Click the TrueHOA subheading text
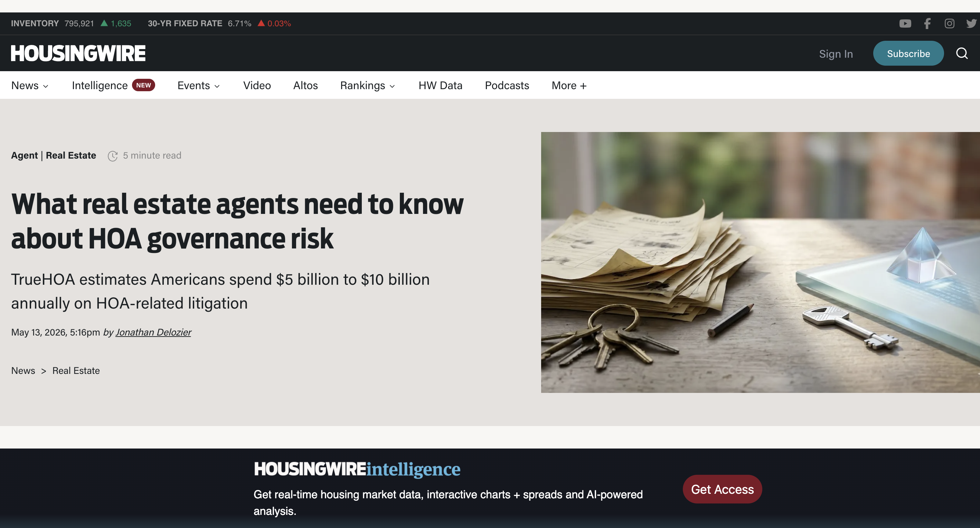The height and width of the screenshot is (528, 980). tap(220, 291)
